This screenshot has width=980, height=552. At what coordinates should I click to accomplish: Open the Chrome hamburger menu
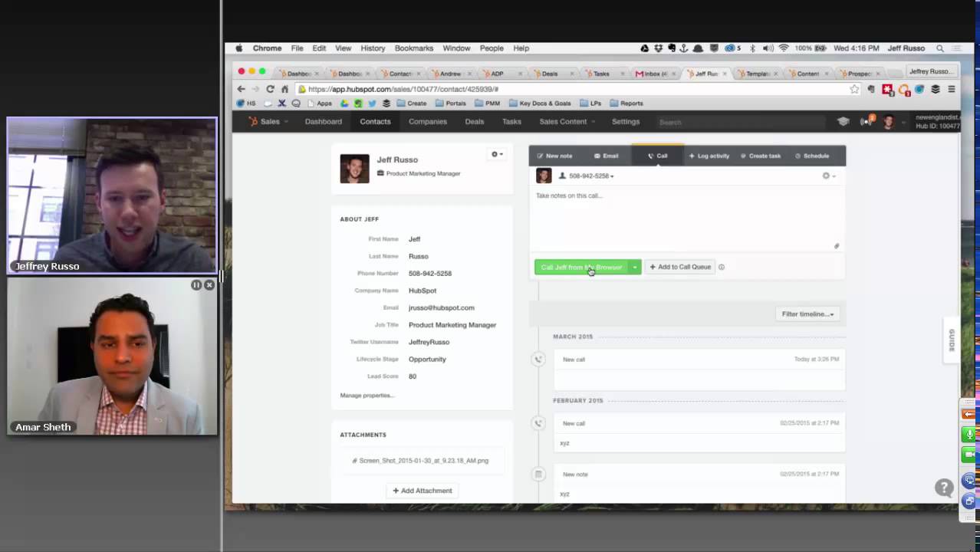(x=951, y=89)
